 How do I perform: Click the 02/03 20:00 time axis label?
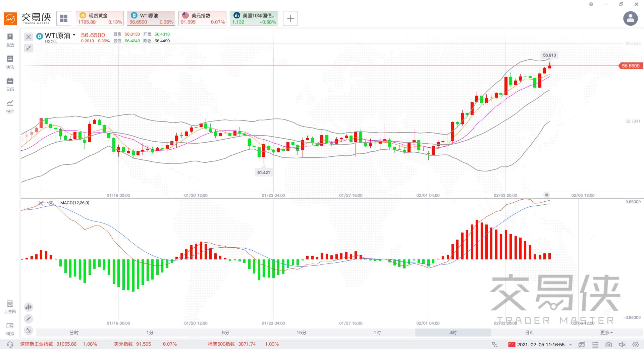tap(505, 195)
